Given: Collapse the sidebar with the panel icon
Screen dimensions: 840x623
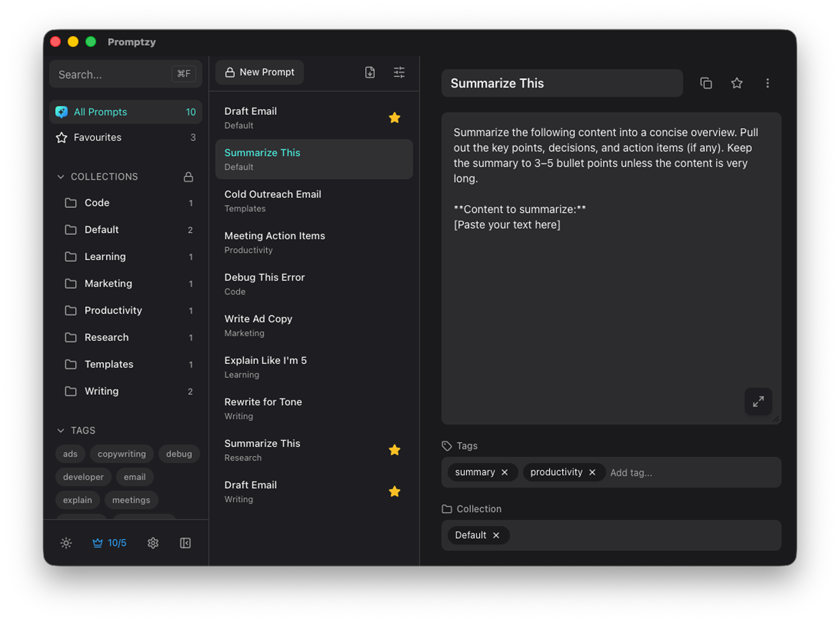Looking at the screenshot, I should 185,543.
